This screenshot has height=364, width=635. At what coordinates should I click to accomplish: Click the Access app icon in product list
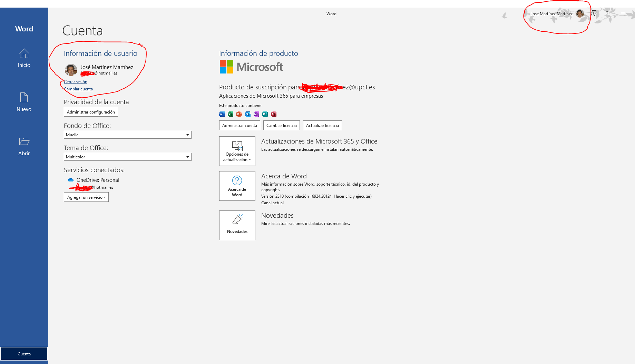click(274, 114)
